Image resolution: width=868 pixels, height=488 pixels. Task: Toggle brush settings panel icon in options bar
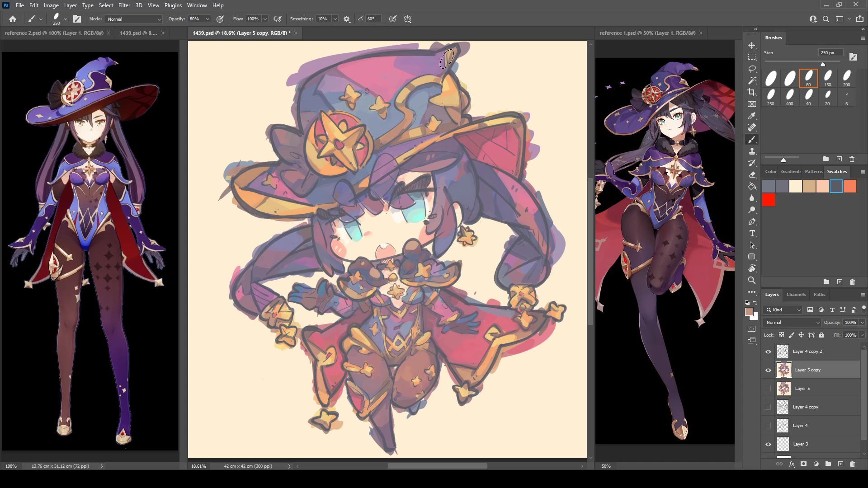pos(77,19)
